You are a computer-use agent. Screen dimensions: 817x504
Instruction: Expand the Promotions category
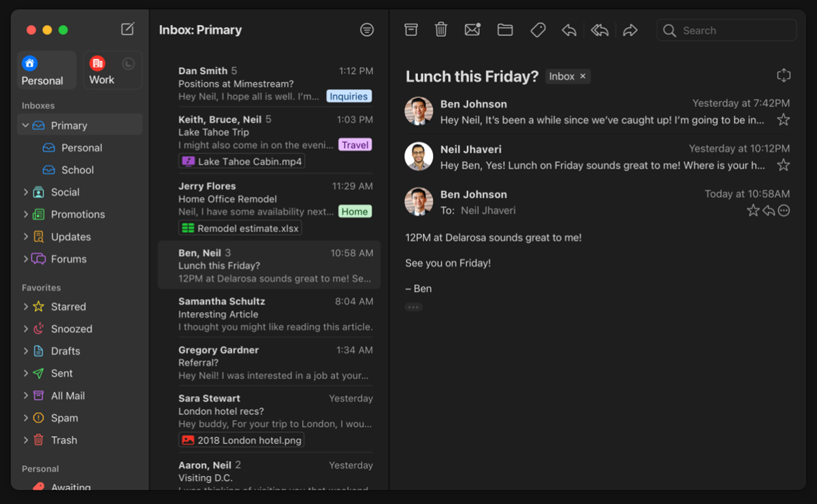point(26,214)
